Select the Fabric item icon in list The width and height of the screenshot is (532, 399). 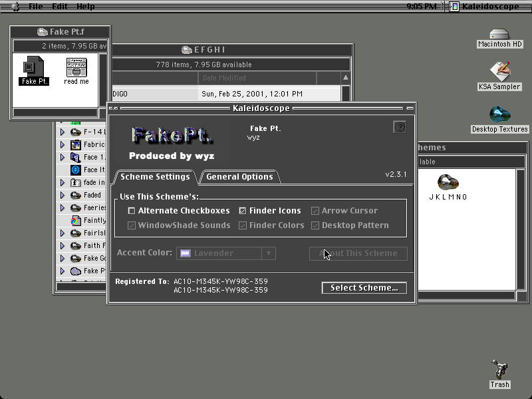click(75, 144)
